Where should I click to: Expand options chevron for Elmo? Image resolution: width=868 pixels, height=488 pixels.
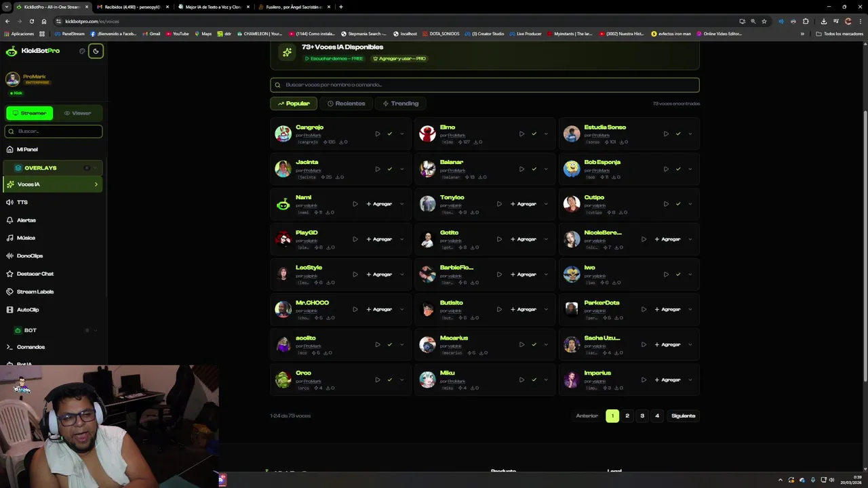coord(546,134)
